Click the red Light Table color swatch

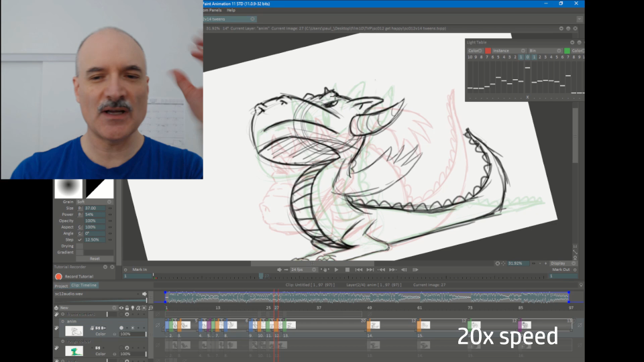click(488, 51)
